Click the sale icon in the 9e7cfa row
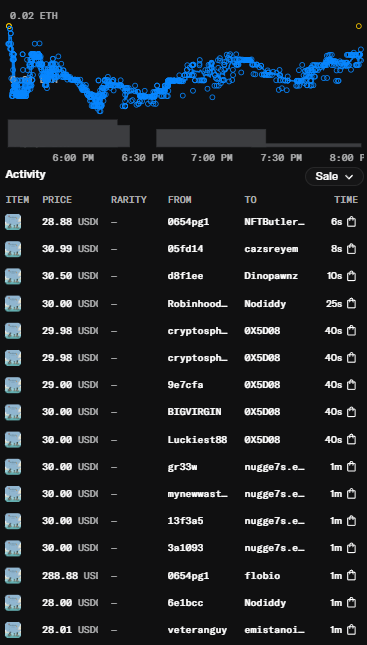 (x=351, y=385)
